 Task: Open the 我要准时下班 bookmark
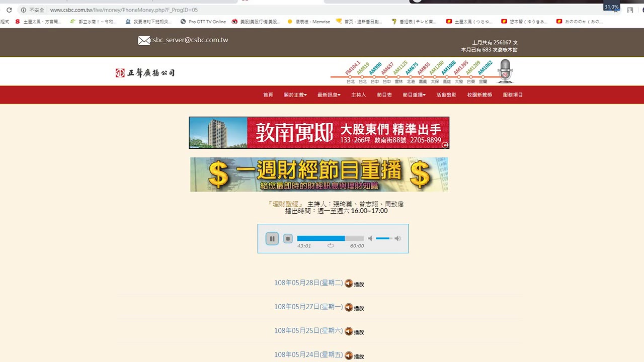click(x=149, y=22)
